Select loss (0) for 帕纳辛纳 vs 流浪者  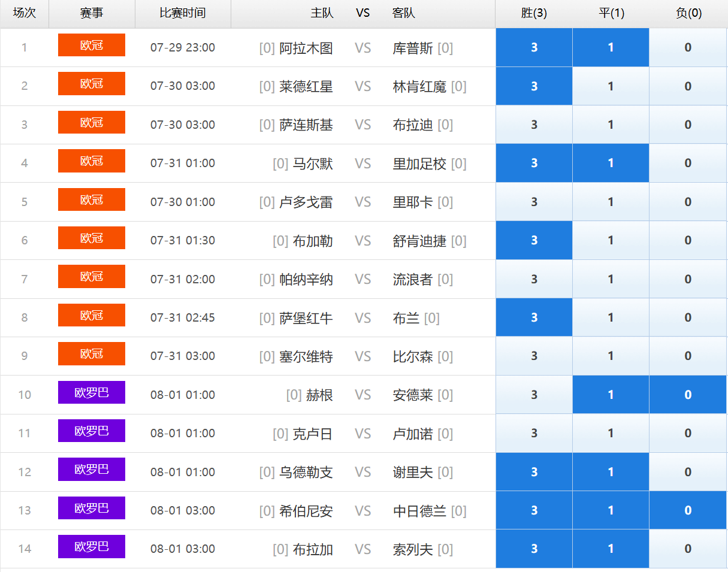688,279
